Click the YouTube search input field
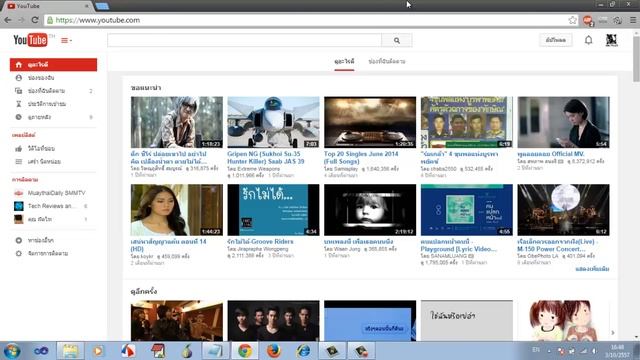This screenshot has height=360, width=640. click(x=244, y=40)
